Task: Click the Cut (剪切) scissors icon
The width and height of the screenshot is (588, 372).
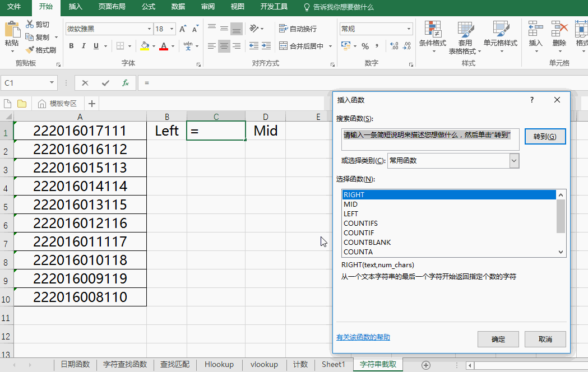Action: tap(30, 25)
